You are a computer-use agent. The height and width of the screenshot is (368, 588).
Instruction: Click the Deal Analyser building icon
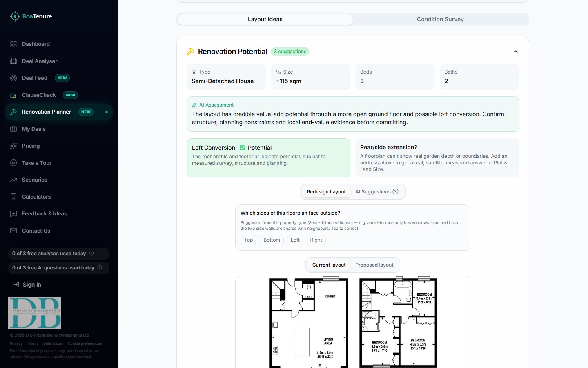click(x=13, y=61)
